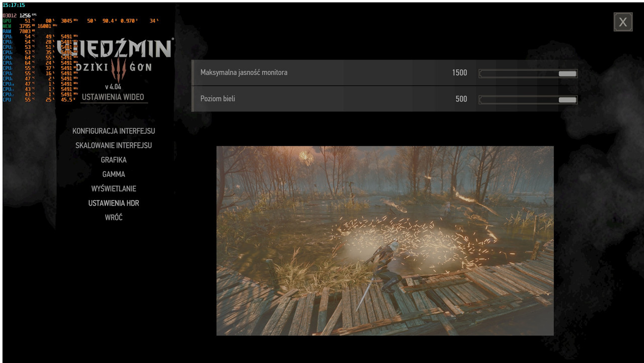The height and width of the screenshot is (363, 644).
Task: Open the KONFIGURACJA INTERFEJSU settings section
Action: point(113,131)
